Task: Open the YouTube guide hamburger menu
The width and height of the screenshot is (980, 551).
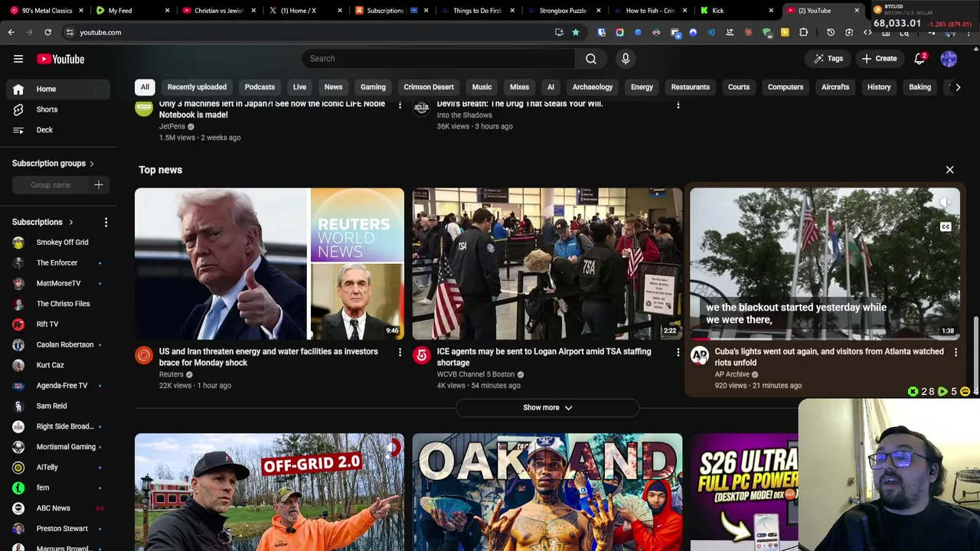Action: click(x=18, y=59)
